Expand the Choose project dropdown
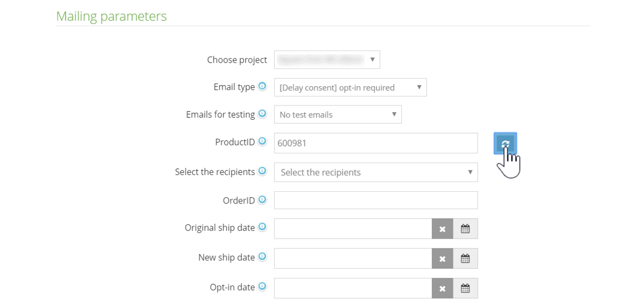 click(327, 60)
